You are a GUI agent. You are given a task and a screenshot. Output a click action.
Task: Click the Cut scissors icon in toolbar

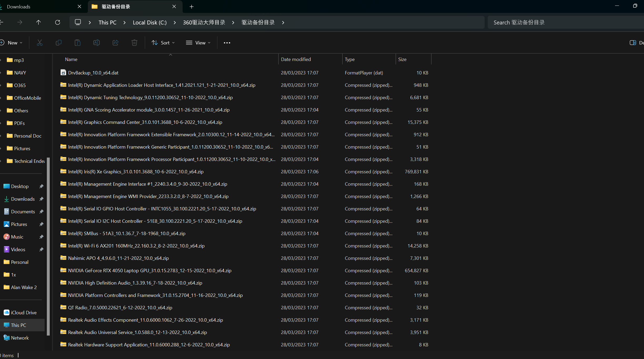(x=40, y=43)
